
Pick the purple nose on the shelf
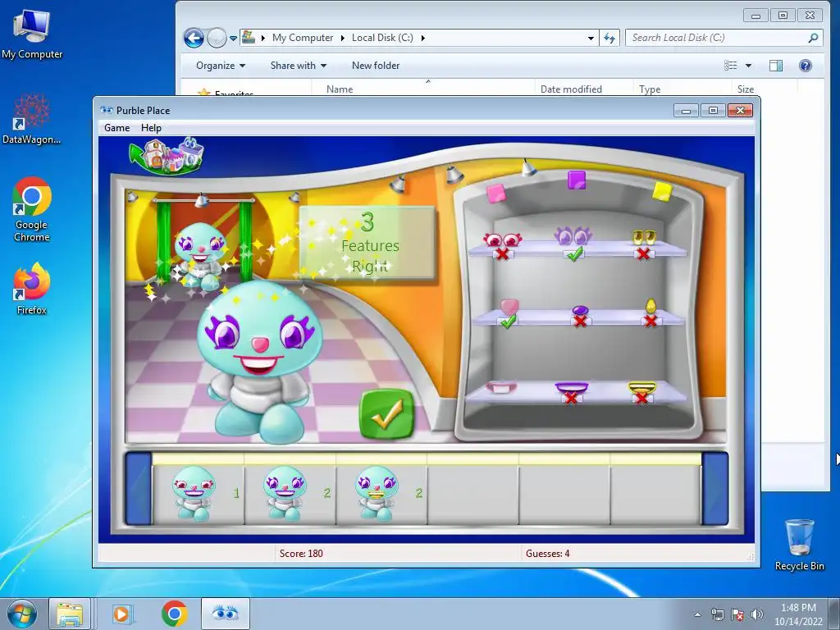pos(580,309)
